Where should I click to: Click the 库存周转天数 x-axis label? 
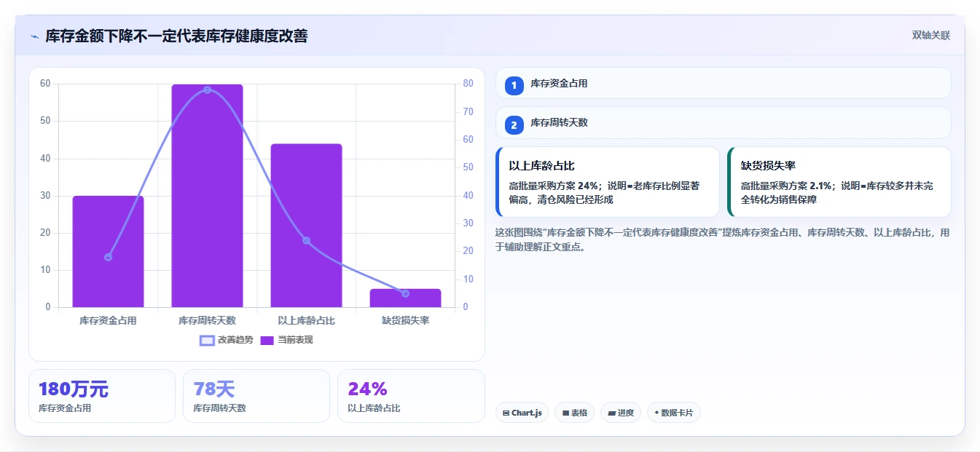(207, 320)
